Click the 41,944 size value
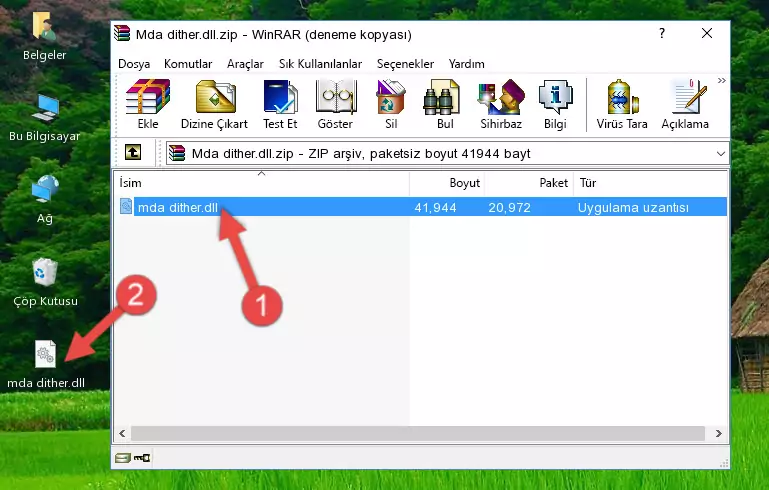Viewport: 769px width, 490px height. coord(436,207)
